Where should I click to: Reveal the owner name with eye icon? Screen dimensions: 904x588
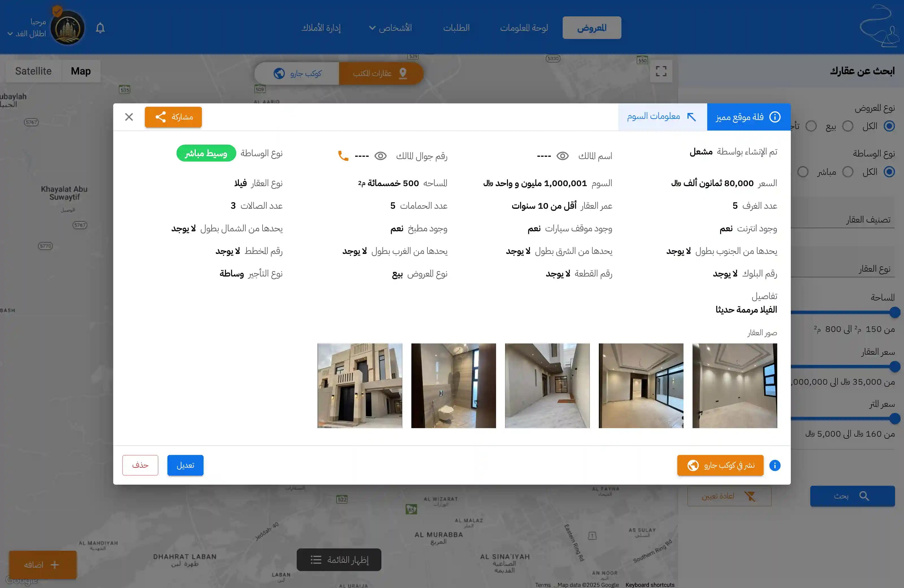pos(562,156)
